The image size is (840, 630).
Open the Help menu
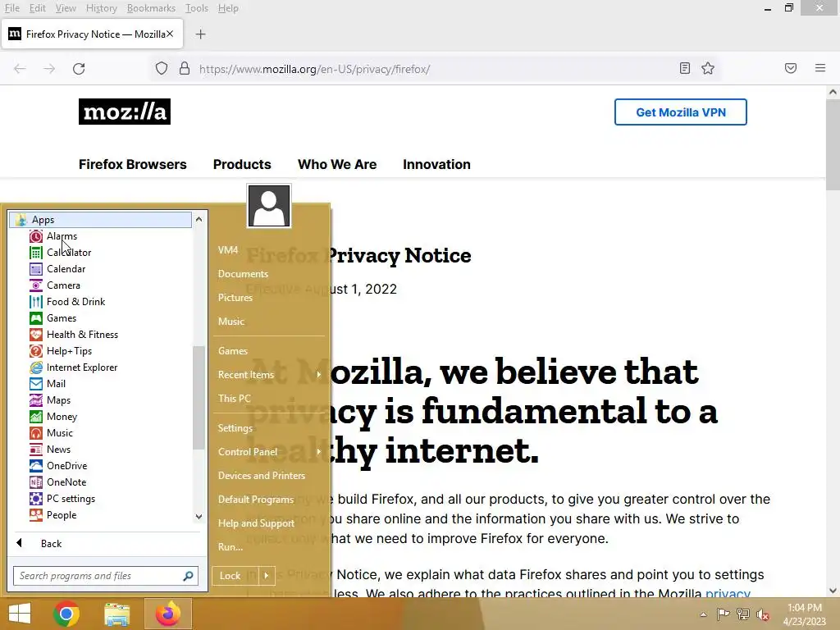[x=228, y=8]
